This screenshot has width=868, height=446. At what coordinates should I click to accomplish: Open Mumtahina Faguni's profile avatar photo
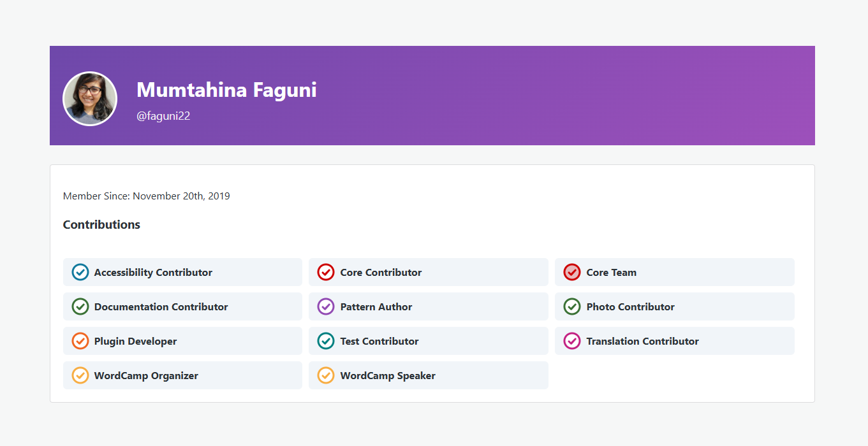pos(90,99)
